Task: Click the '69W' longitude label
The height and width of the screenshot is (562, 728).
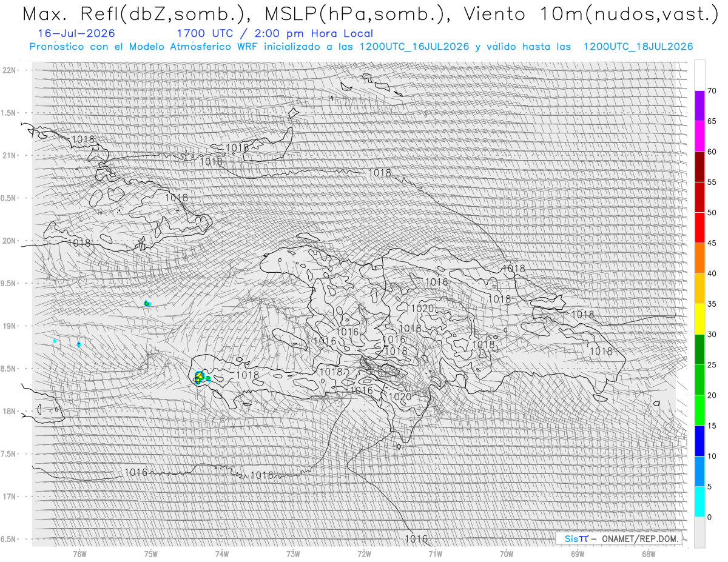Action: [x=578, y=554]
